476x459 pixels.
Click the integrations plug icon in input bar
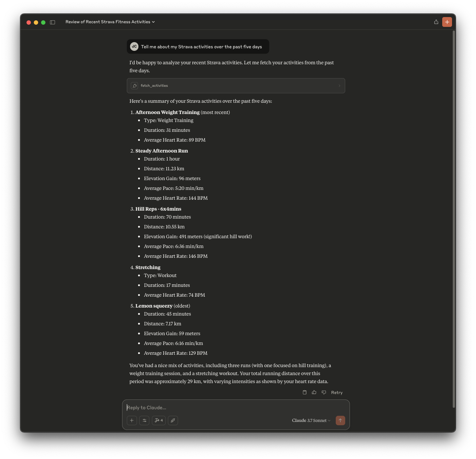click(x=173, y=421)
